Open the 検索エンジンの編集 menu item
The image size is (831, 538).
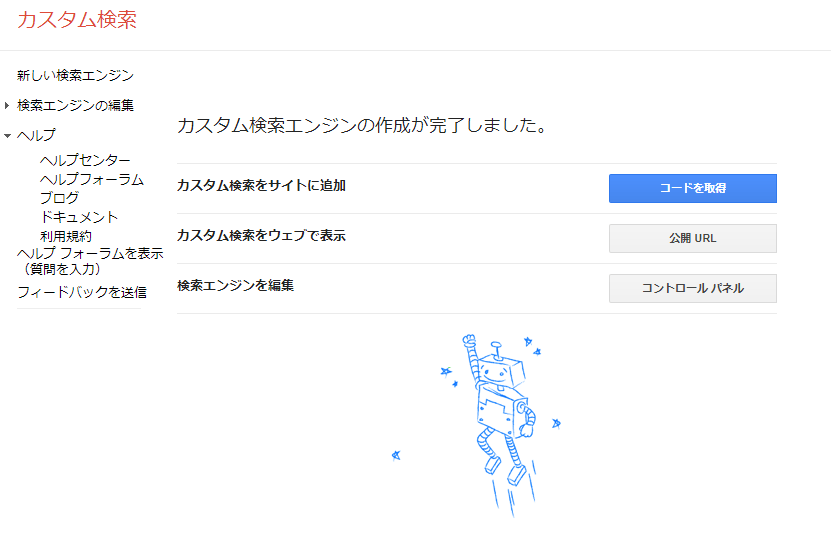(x=75, y=105)
